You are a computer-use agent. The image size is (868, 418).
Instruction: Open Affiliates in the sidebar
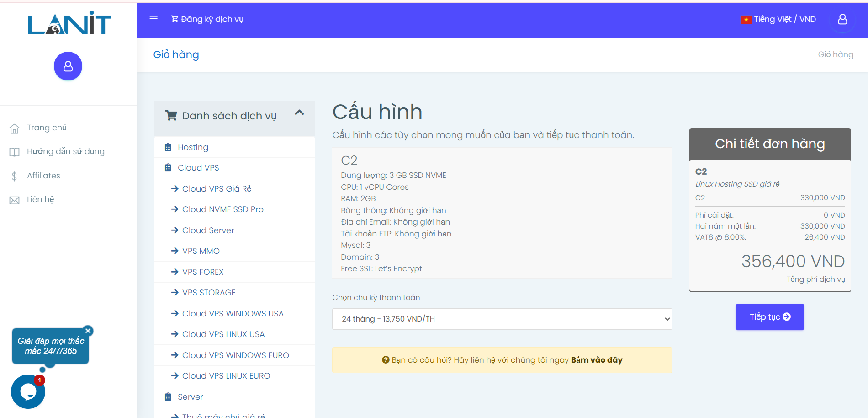tap(43, 176)
